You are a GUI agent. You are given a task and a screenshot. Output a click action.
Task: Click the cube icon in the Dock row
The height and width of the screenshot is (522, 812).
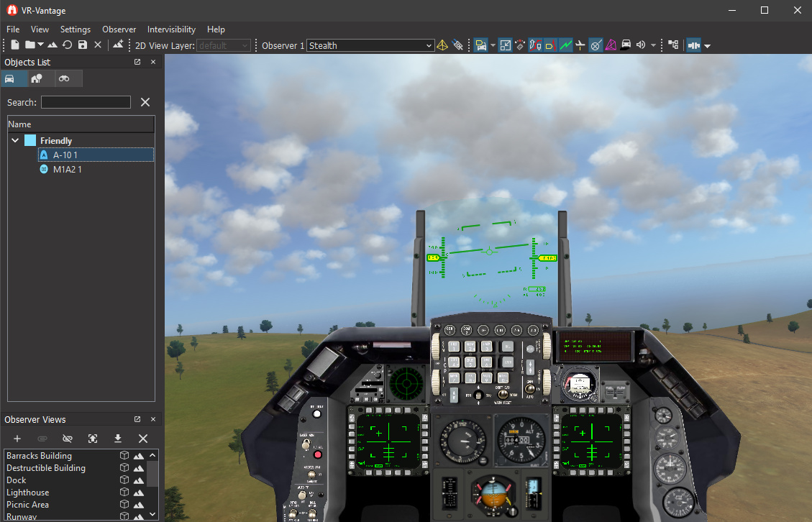click(124, 480)
